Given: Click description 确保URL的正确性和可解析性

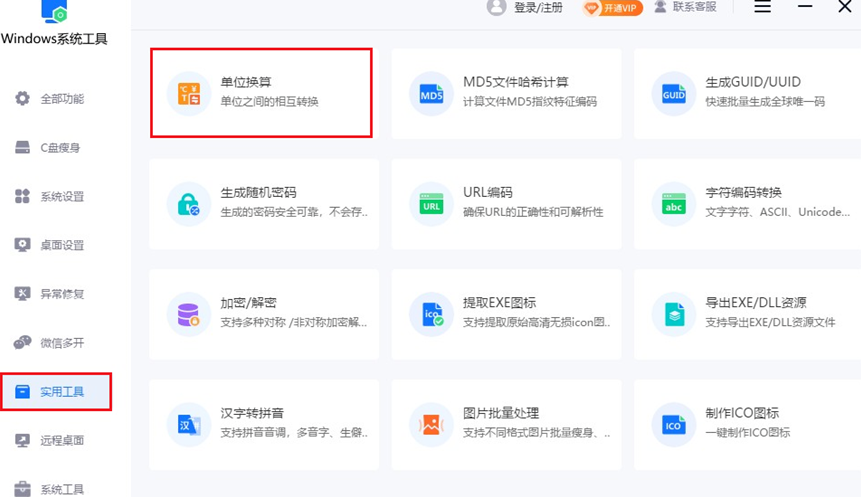Looking at the screenshot, I should pyautogui.click(x=533, y=212).
